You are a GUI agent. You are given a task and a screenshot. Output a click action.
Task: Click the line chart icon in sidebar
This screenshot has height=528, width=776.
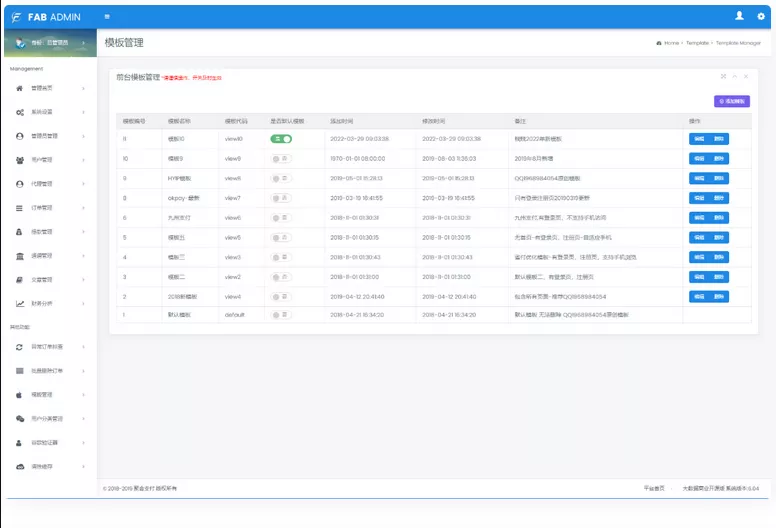pyautogui.click(x=20, y=304)
